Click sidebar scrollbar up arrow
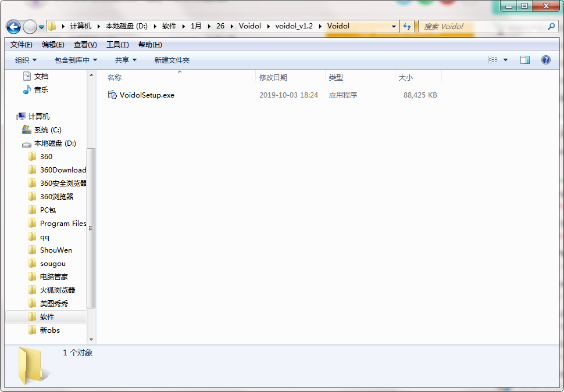This screenshot has width=564, height=392. 91,75
